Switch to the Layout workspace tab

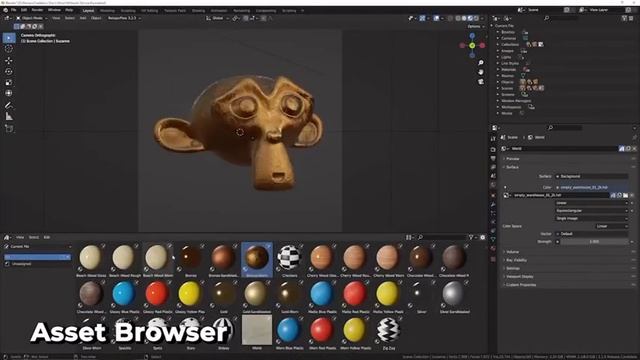tap(88, 11)
